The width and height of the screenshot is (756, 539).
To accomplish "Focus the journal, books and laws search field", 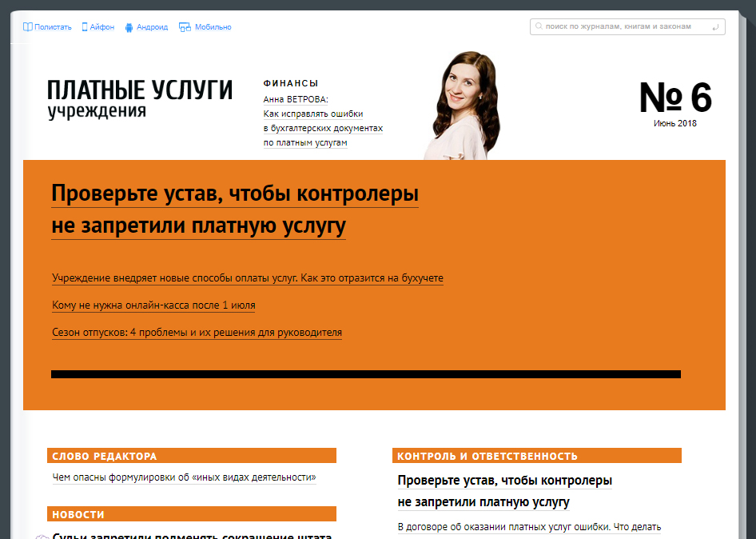I will coord(623,26).
